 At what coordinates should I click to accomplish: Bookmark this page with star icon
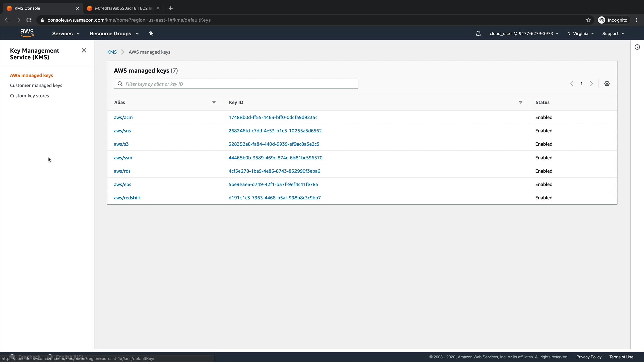pos(588,20)
